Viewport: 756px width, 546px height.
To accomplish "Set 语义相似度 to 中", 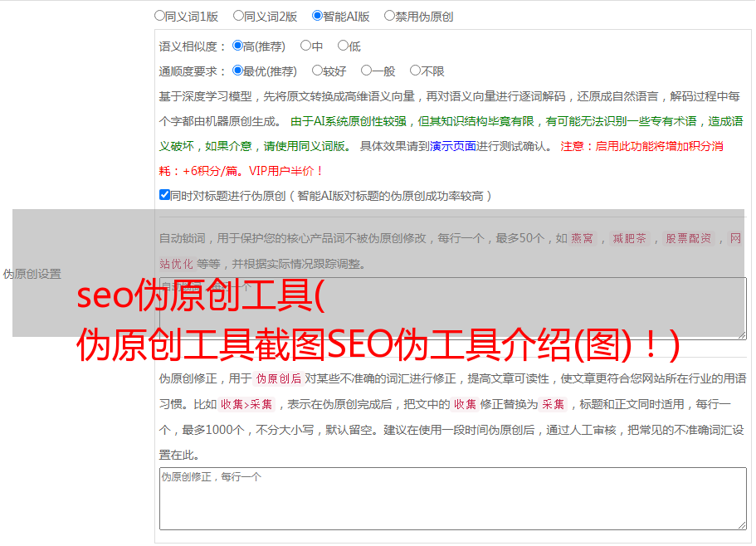I will point(305,46).
